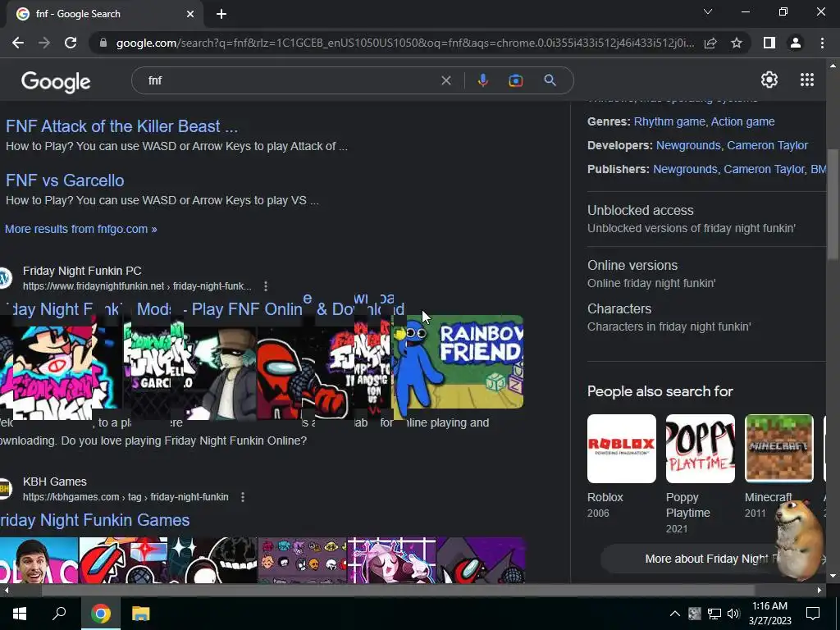Open Windows Start menu
840x630 pixels.
pos(20,614)
